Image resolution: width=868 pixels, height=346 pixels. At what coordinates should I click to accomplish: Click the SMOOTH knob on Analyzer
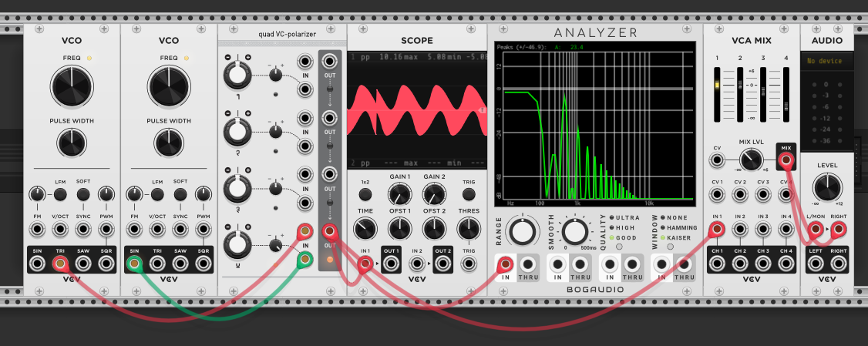(x=574, y=230)
